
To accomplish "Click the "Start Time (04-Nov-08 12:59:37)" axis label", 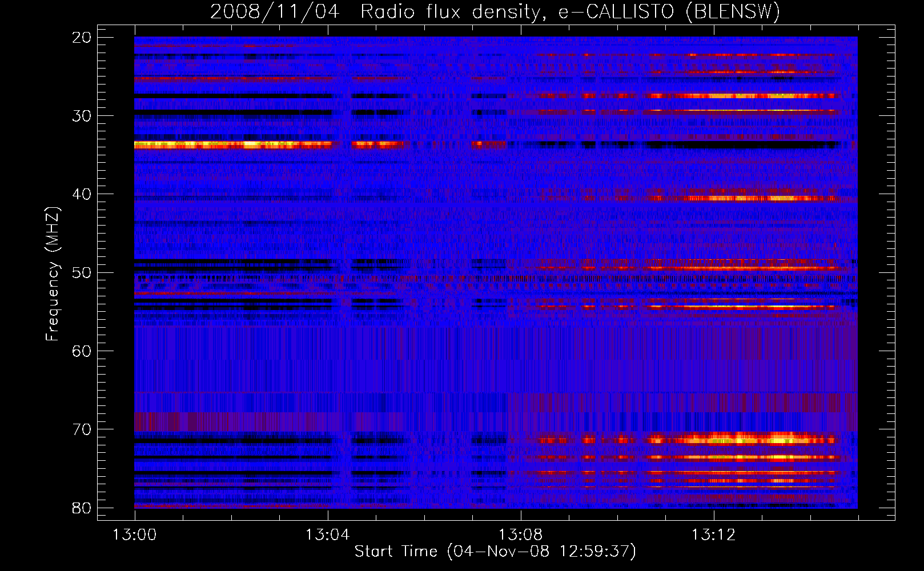I will point(495,552).
